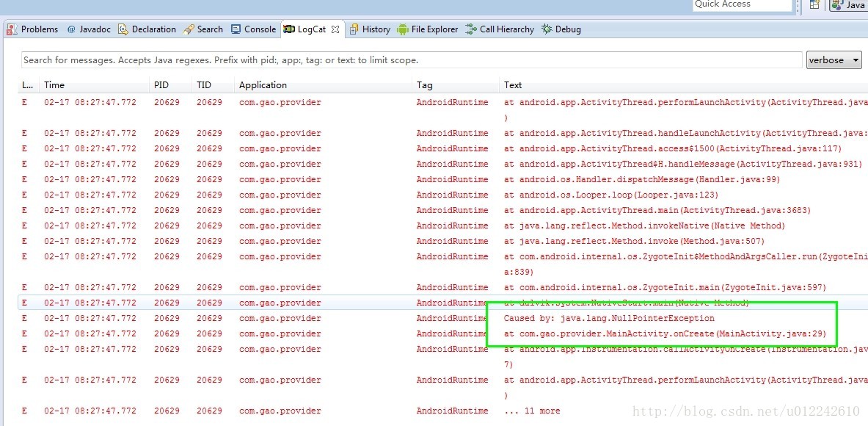This screenshot has width=868, height=426.
Task: Switch to the Search tab
Action: point(203,29)
